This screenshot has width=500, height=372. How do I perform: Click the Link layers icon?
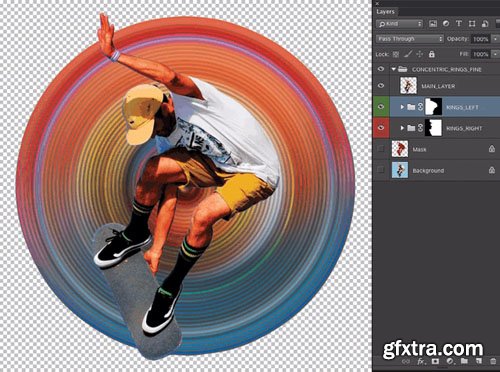click(x=406, y=361)
